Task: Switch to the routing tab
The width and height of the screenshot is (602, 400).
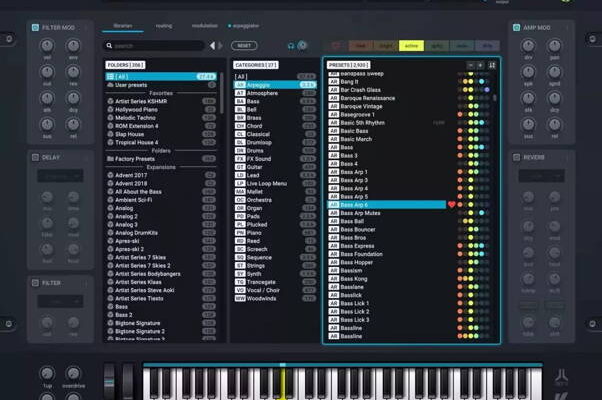Action: click(x=162, y=25)
